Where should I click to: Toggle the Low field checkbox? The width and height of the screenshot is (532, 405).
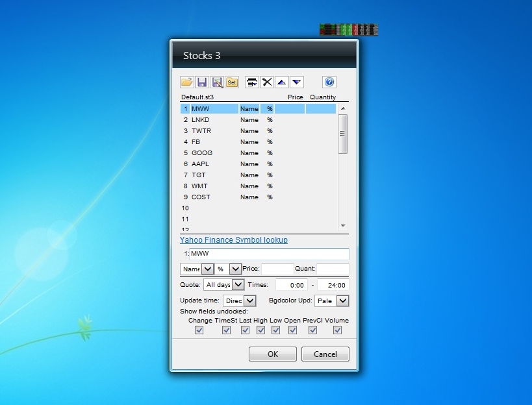(x=275, y=330)
